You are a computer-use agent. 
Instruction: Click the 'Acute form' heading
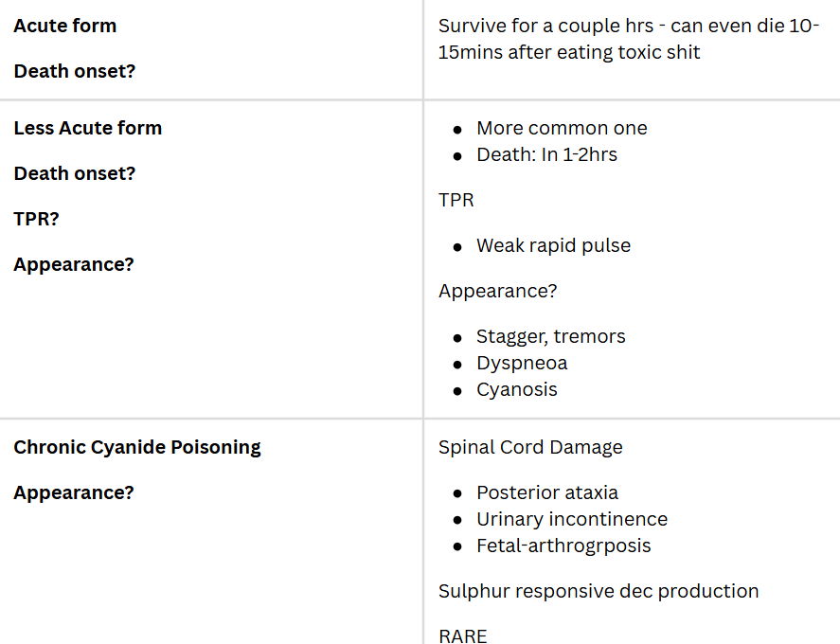click(65, 26)
